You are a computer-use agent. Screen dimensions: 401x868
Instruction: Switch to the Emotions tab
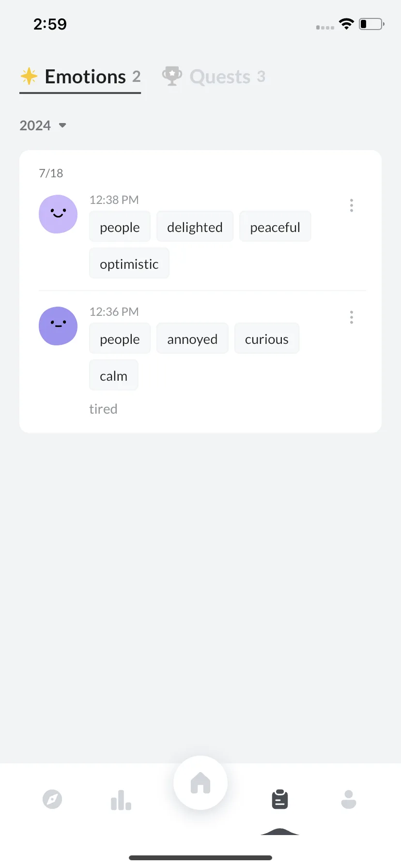(80, 77)
